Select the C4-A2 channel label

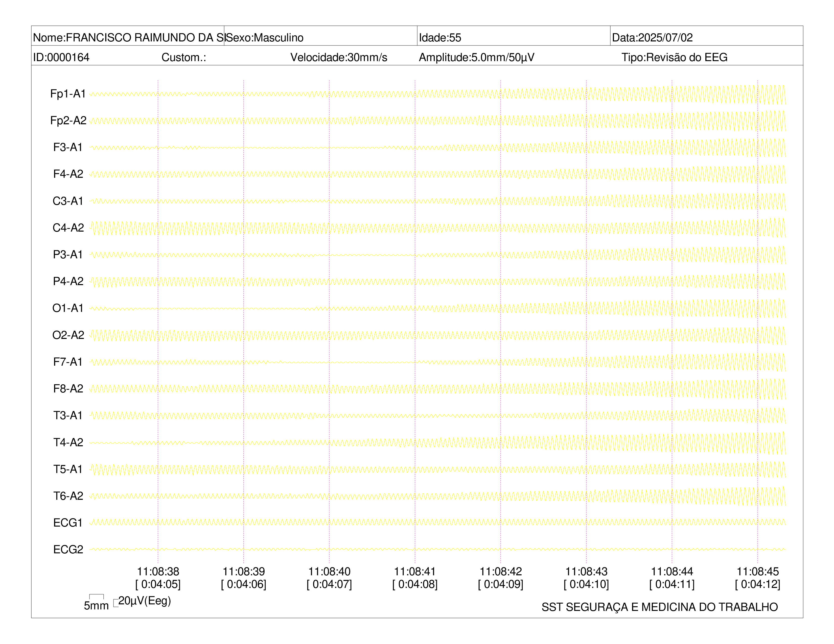click(68, 228)
